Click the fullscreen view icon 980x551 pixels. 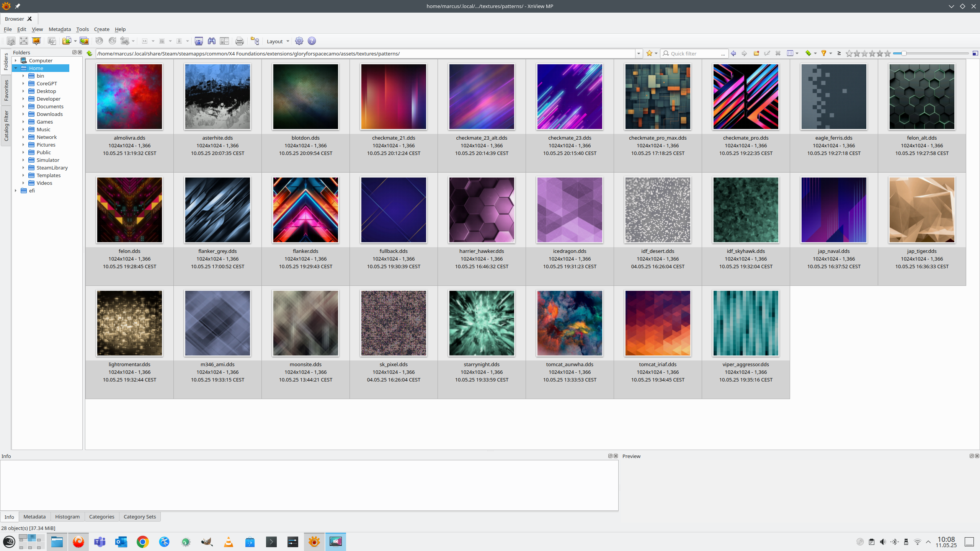(24, 41)
